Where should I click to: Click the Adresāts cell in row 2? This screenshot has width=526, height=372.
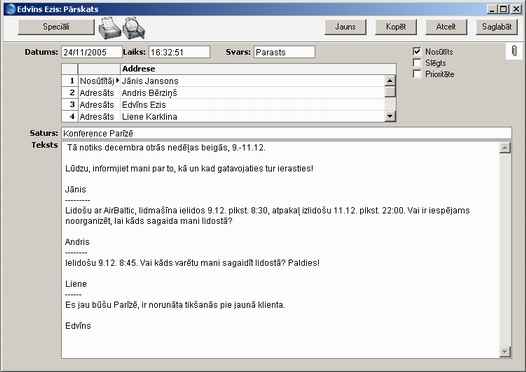click(99, 93)
